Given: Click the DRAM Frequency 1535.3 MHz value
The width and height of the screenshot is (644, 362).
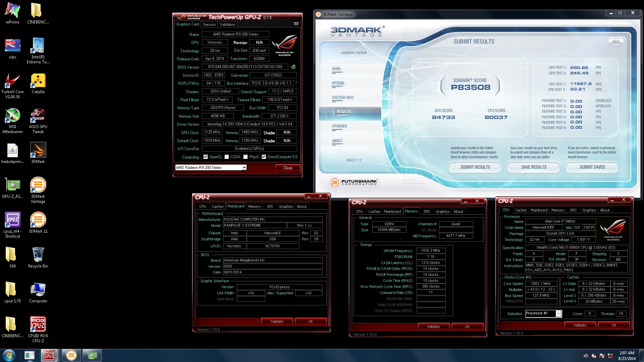Looking at the screenshot, I should (x=431, y=250).
